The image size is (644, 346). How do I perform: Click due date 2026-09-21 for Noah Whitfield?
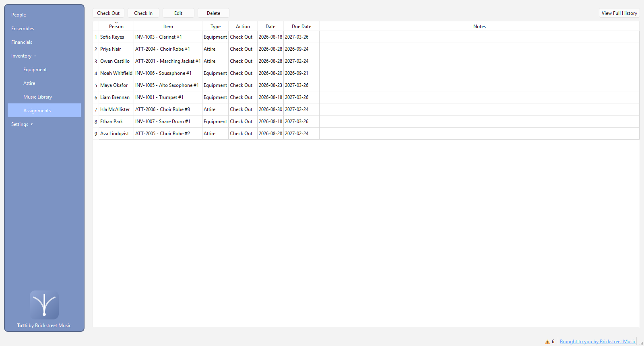pyautogui.click(x=301, y=73)
